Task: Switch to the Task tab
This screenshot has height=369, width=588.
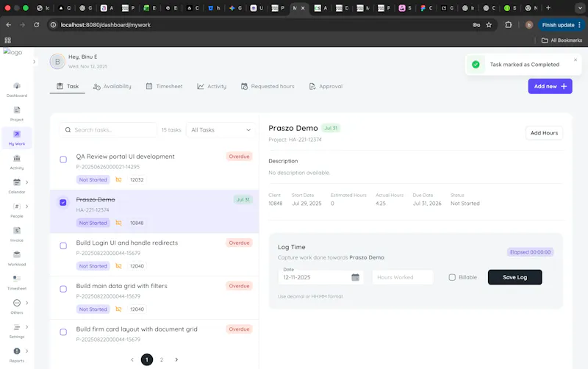Action: 68,86
